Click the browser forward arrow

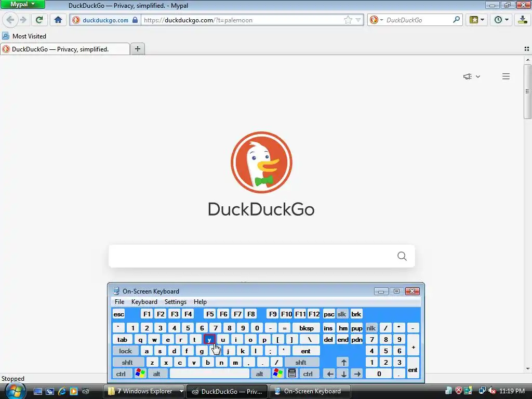23,20
